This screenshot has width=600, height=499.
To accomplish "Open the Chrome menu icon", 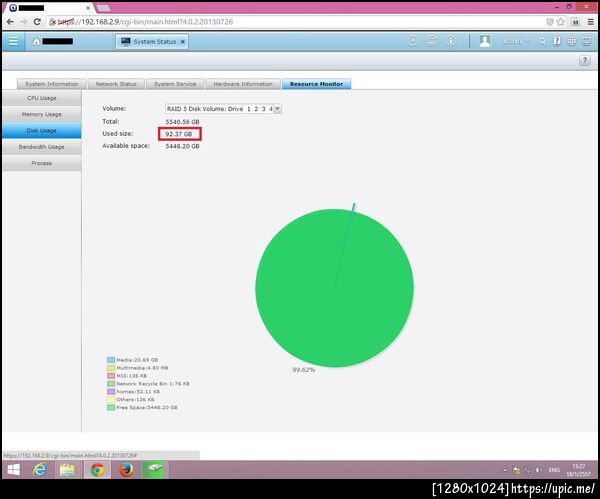I will pyautogui.click(x=591, y=22).
